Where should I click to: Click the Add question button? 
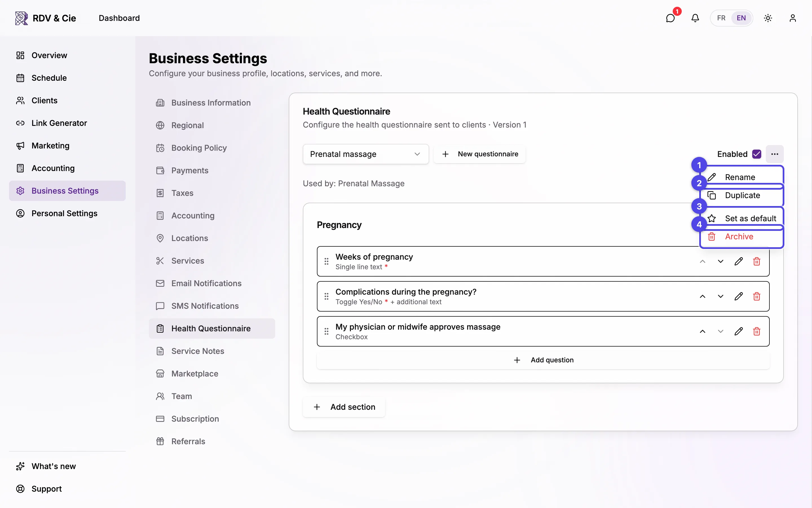click(543, 360)
